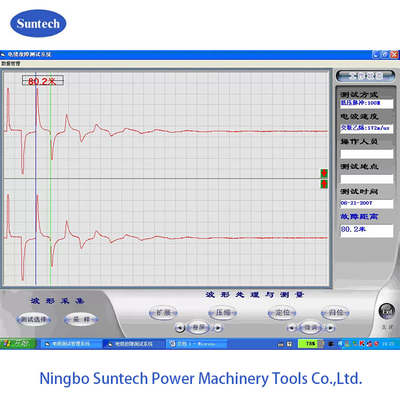Click the left arrow beside 微调
Screen dimensions: 400x400
tap(292, 328)
